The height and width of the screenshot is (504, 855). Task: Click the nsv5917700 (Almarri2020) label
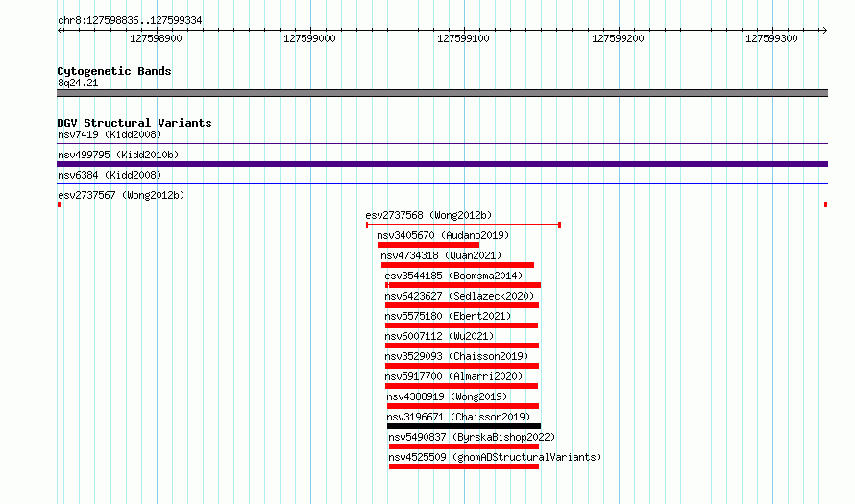click(x=453, y=376)
